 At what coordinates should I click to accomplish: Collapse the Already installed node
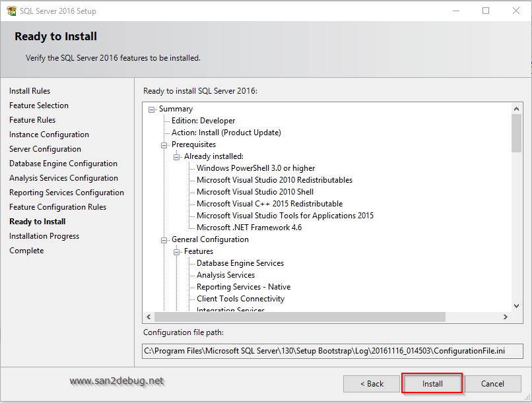point(176,157)
